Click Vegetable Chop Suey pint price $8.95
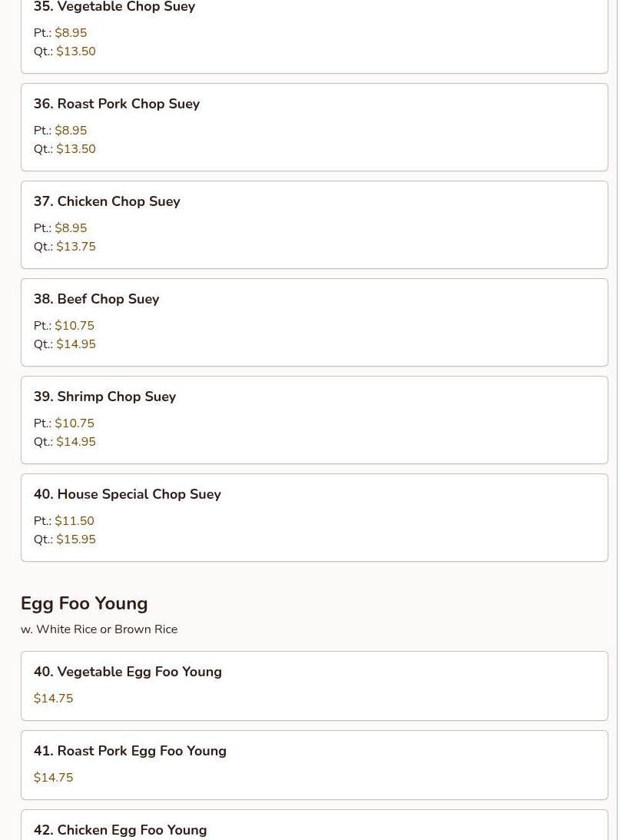Image resolution: width=633 pixels, height=840 pixels. click(71, 33)
